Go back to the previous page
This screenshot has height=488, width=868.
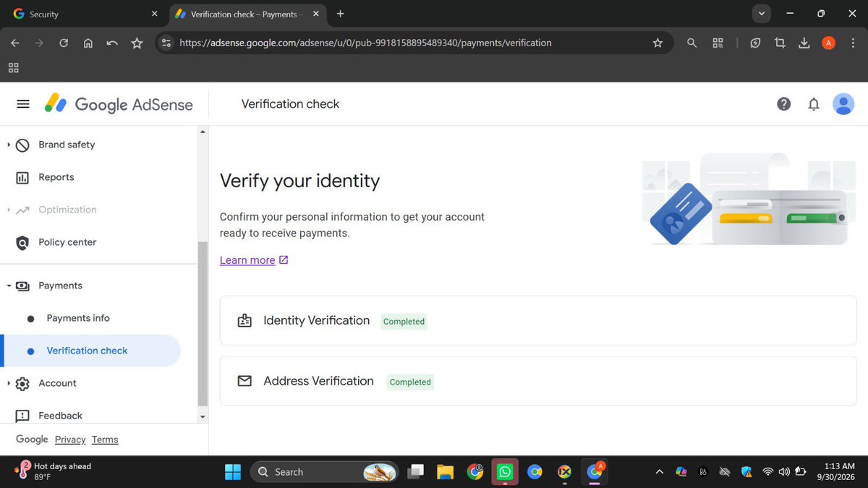coord(15,43)
